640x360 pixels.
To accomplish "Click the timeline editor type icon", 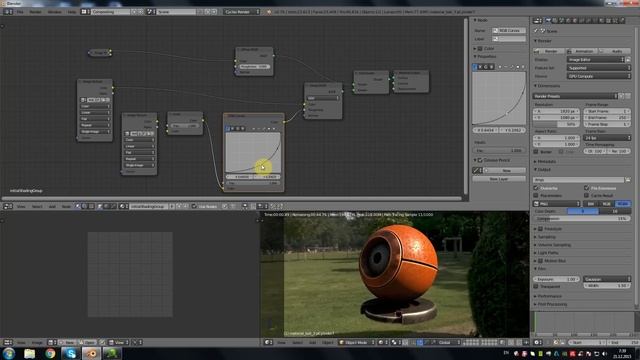I will pyautogui.click(x=538, y=342).
